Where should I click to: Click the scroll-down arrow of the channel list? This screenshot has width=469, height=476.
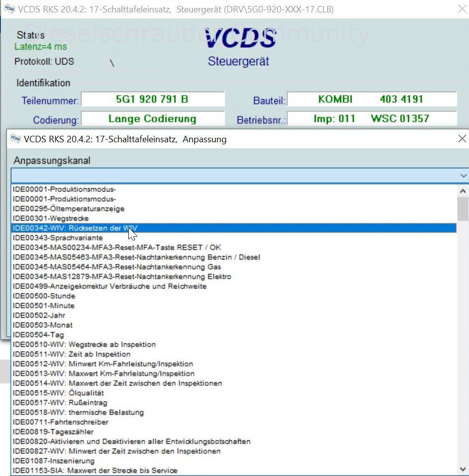[463, 469]
